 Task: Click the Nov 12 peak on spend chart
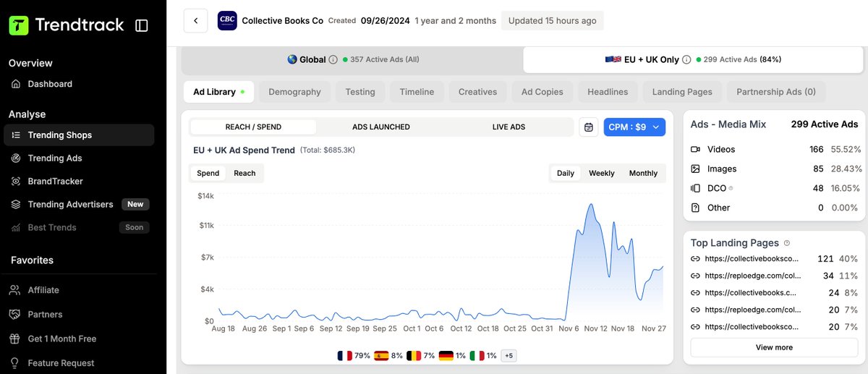(592, 205)
